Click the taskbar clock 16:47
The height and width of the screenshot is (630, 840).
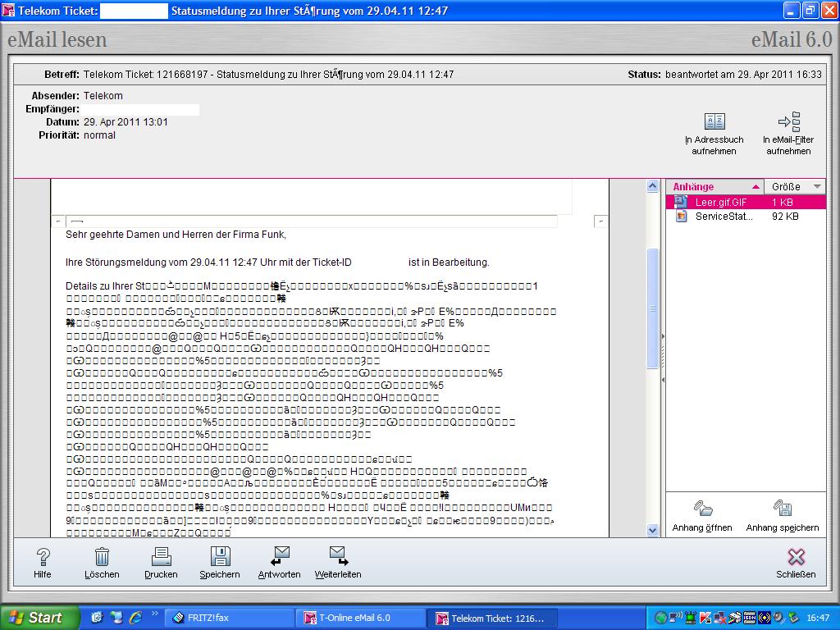[x=818, y=618]
